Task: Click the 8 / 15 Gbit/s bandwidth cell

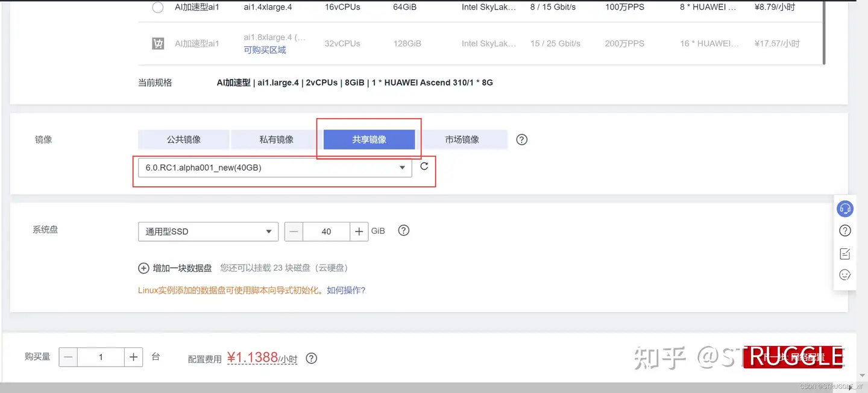Action: (x=553, y=7)
